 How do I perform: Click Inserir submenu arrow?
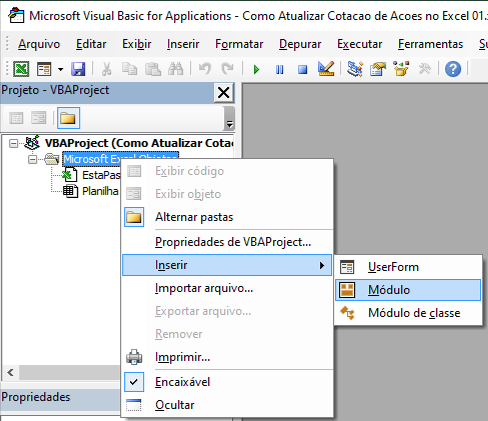(321, 265)
